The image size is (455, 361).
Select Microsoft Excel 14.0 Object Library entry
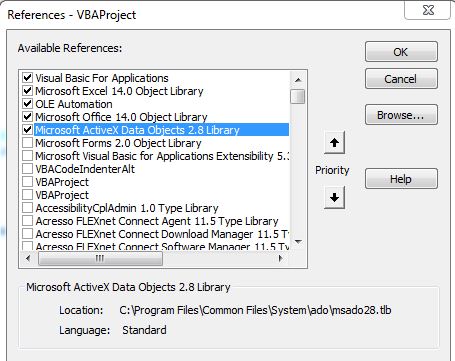119,91
